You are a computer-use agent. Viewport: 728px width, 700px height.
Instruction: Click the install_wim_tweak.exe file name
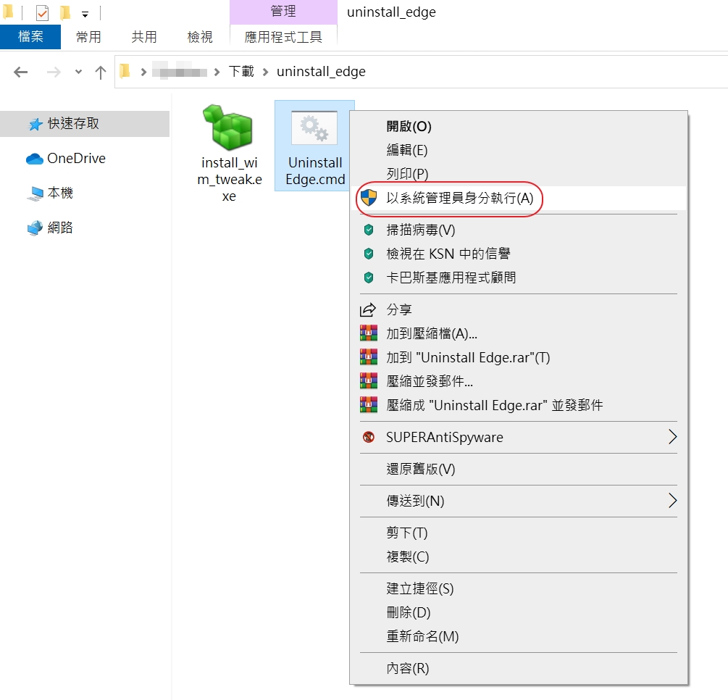point(230,179)
